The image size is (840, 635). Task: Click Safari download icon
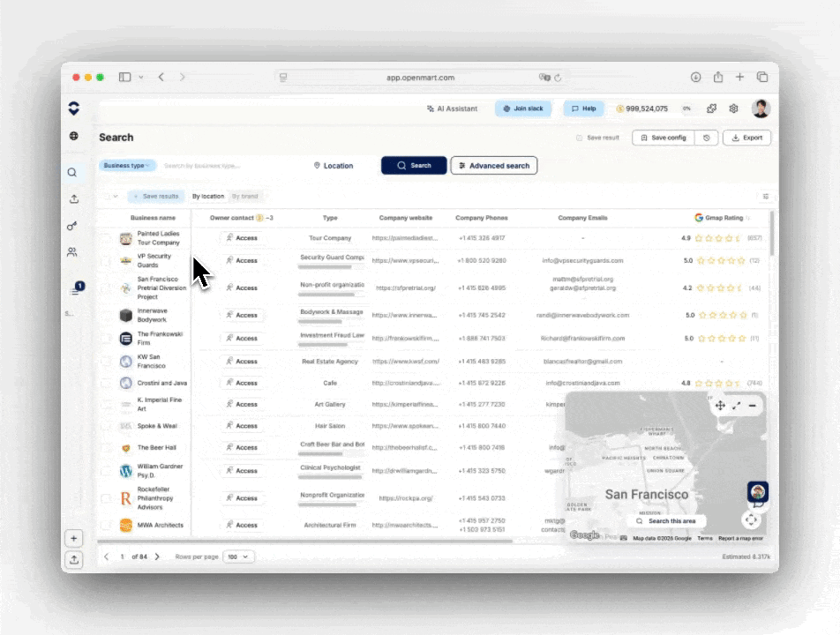(695, 77)
